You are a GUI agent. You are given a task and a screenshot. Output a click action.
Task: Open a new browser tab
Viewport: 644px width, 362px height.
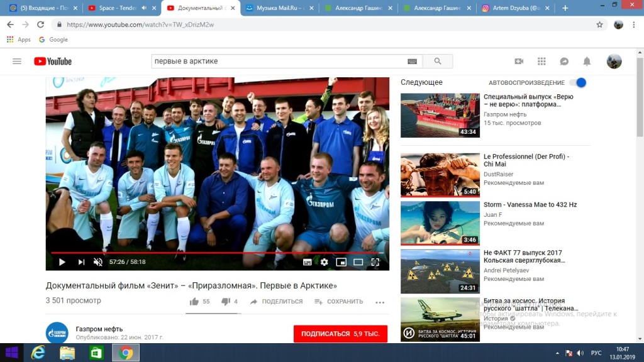(565, 8)
